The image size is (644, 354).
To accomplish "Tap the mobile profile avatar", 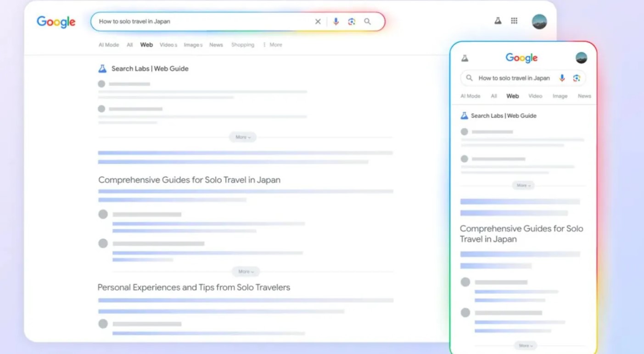I will 581,58.
